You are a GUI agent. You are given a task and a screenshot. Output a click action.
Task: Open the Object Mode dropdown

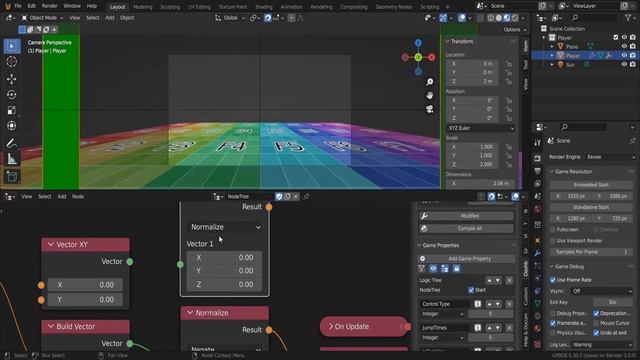42,18
